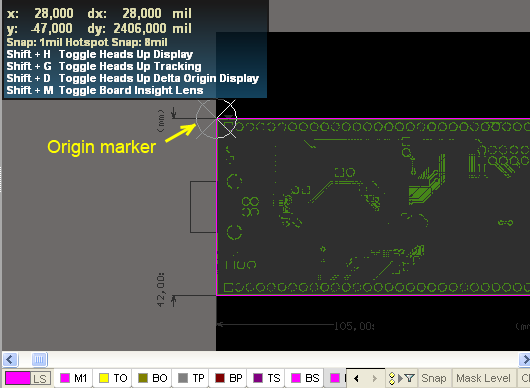Switch to the M1 layer tab
This screenshot has height=388, width=530.
click(x=73, y=378)
